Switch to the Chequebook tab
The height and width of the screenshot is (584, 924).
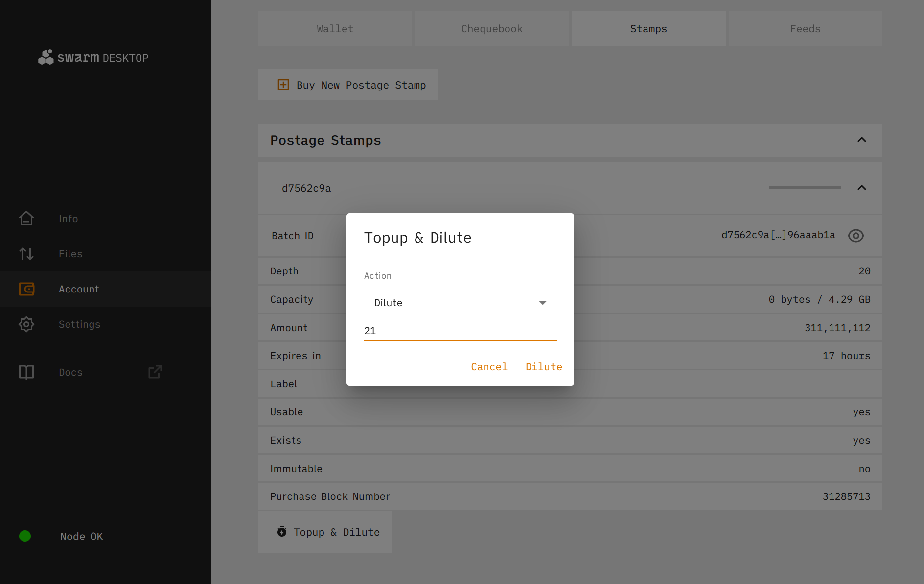492,29
